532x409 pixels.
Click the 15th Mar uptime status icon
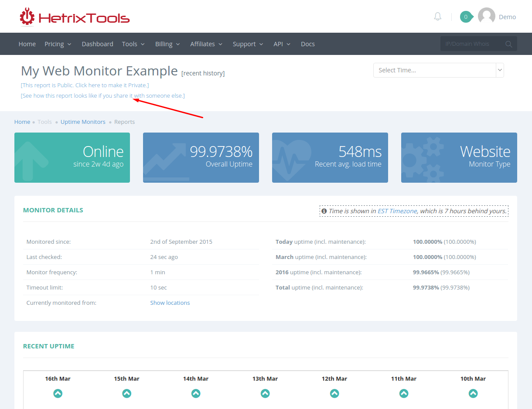pos(127,393)
